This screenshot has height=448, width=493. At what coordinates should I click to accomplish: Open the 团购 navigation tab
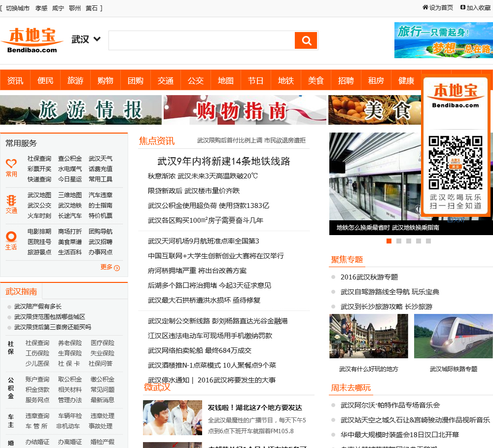pos(136,80)
